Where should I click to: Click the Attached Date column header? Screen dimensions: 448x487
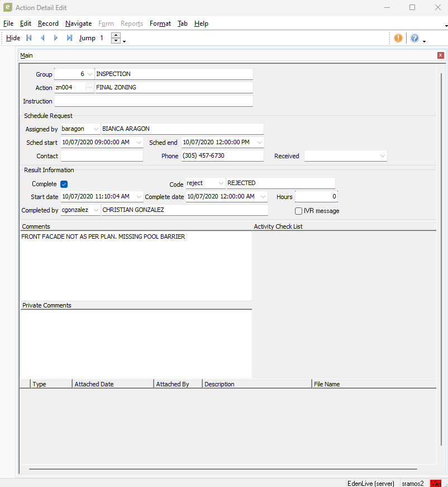click(113, 384)
